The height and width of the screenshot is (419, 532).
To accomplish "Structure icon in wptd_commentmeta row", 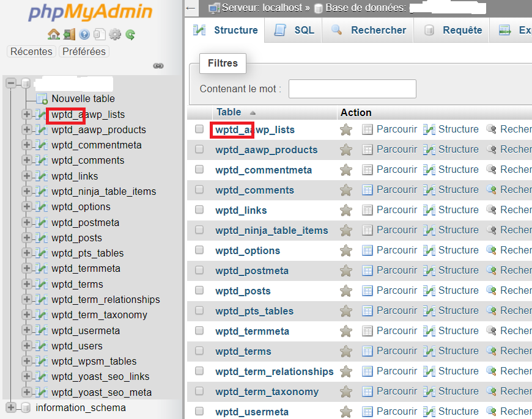I will pyautogui.click(x=429, y=170).
